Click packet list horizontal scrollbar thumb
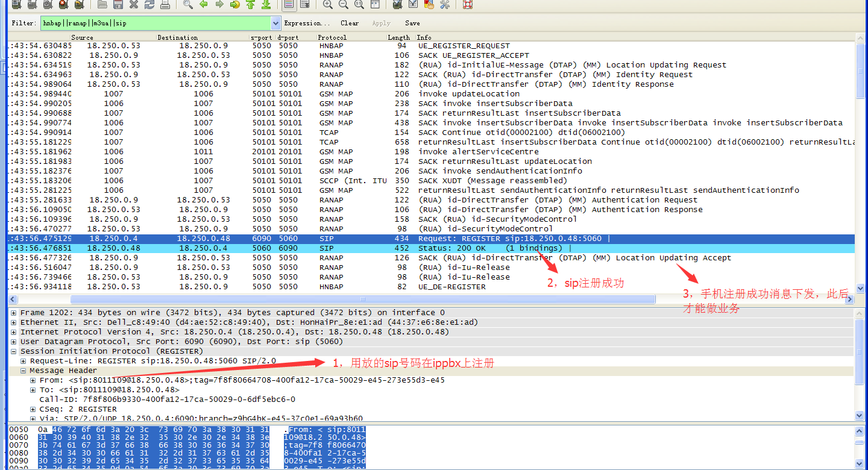Viewport: 868px width, 470px height. coord(363,299)
